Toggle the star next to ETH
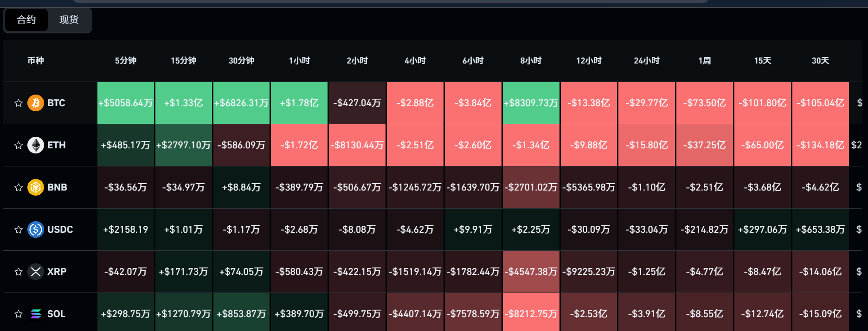Viewport: 868px width, 331px height. click(x=19, y=145)
